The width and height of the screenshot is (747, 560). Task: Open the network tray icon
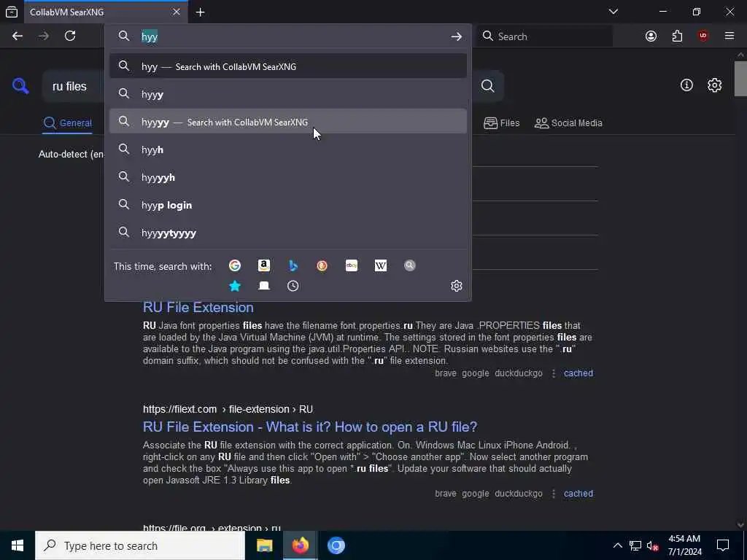pos(635,545)
